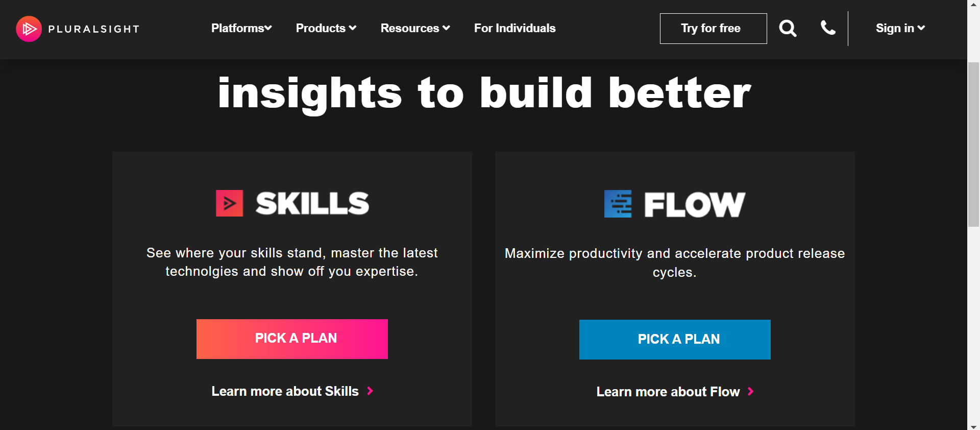
Task: Choose Pick a Plan for Skills
Action: (291, 339)
